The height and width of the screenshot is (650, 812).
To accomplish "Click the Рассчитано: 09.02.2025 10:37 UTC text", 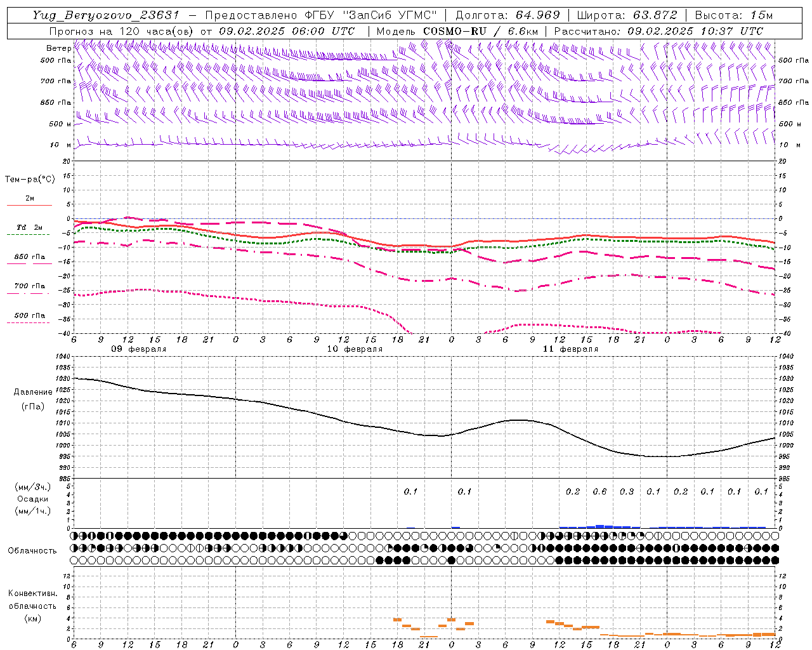I will tap(658, 31).
